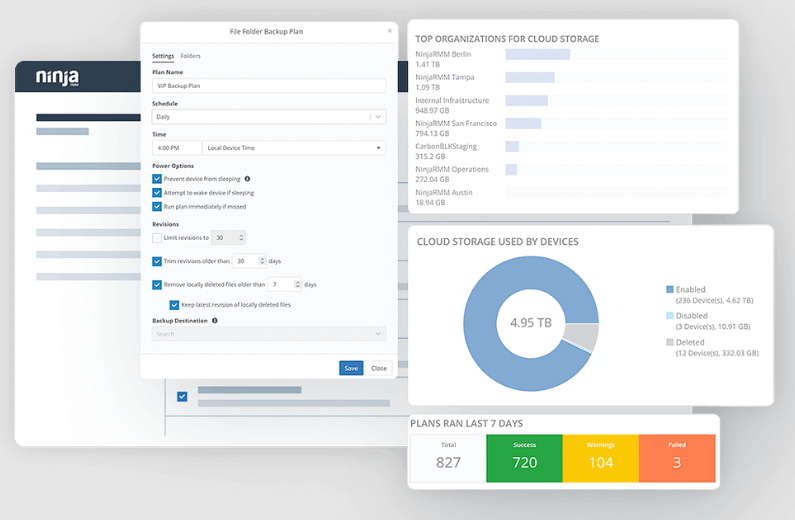Click the Disabled legend color swatch
The image size is (795, 520).
coord(670,315)
